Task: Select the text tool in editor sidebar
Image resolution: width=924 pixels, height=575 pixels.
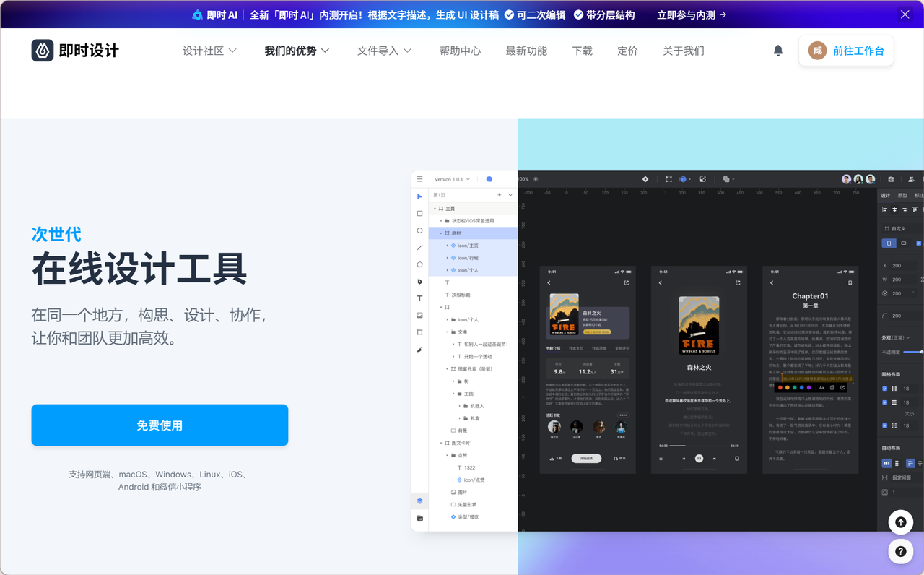Action: (x=419, y=298)
